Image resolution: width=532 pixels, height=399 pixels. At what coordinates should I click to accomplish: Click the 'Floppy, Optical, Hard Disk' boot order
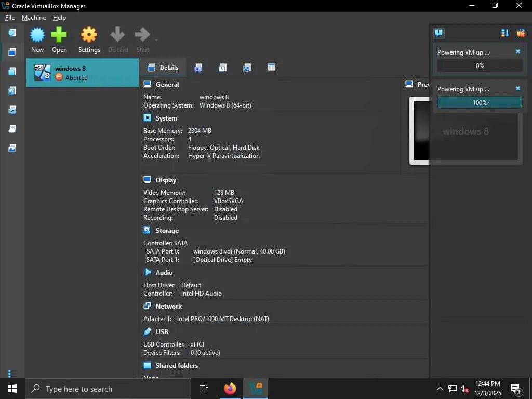pyautogui.click(x=223, y=148)
